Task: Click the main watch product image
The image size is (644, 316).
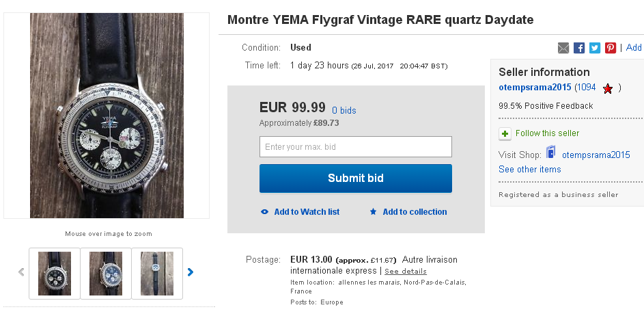Action: coord(107,116)
